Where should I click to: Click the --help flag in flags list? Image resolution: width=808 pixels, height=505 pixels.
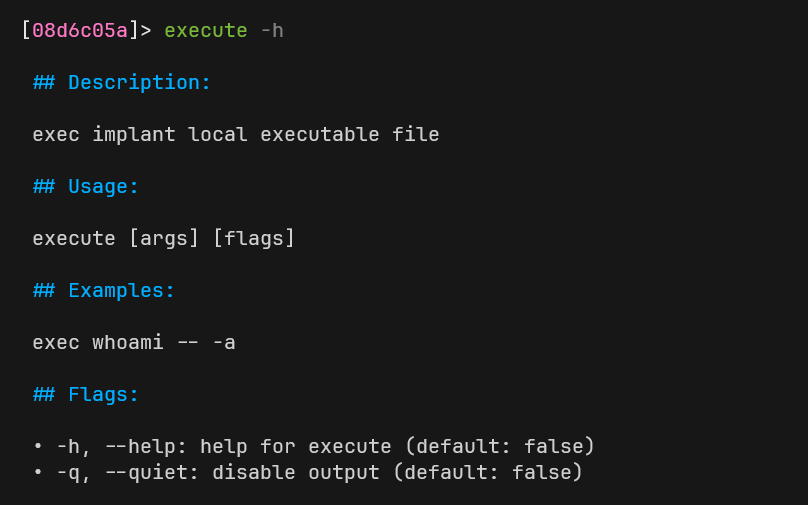(140, 447)
